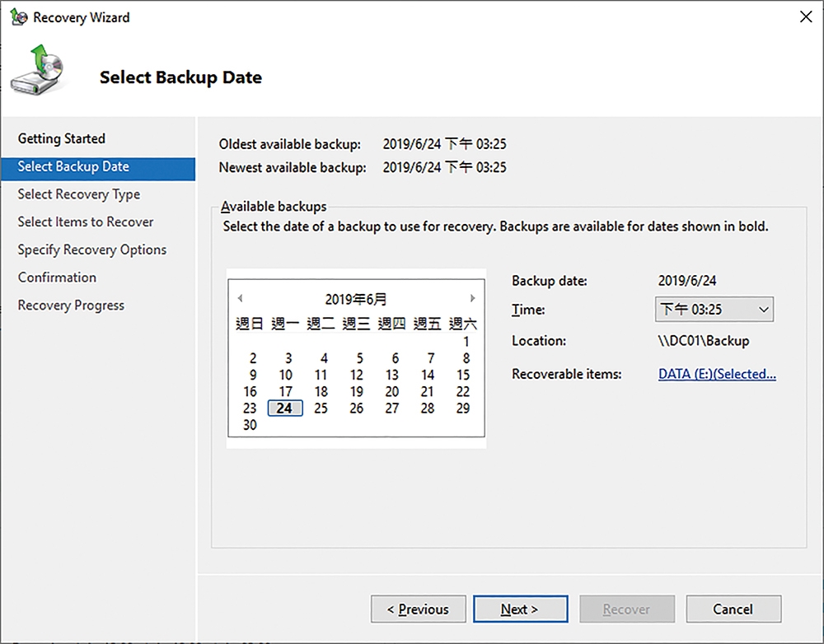Select the Confirmation step
Screen dimensions: 824x644
(x=57, y=278)
